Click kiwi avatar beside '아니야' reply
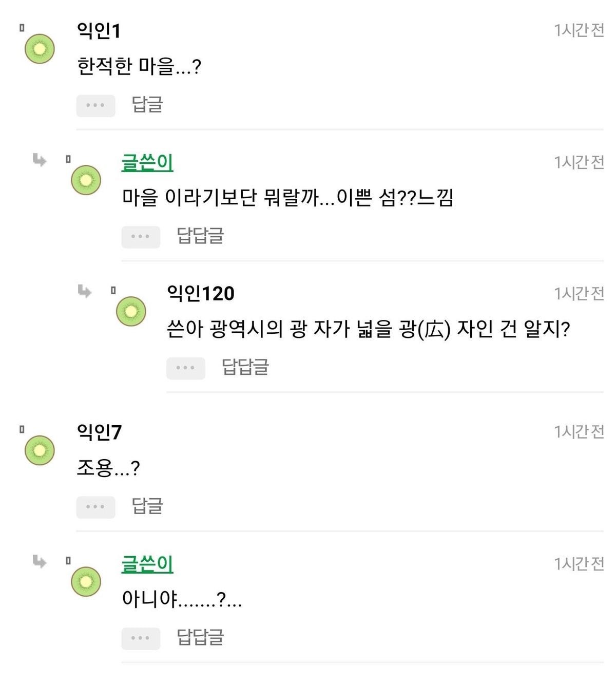Image resolution: width=616 pixels, height=683 pixels. [86, 582]
